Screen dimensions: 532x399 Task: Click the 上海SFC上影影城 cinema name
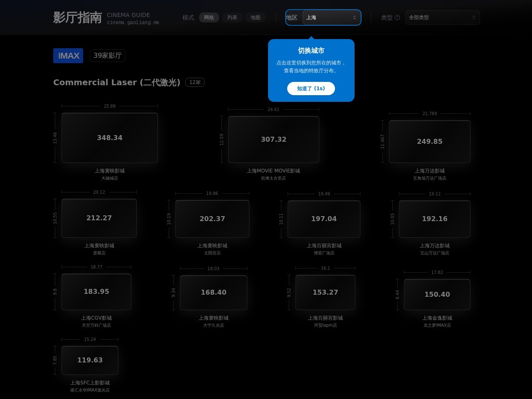(x=90, y=383)
